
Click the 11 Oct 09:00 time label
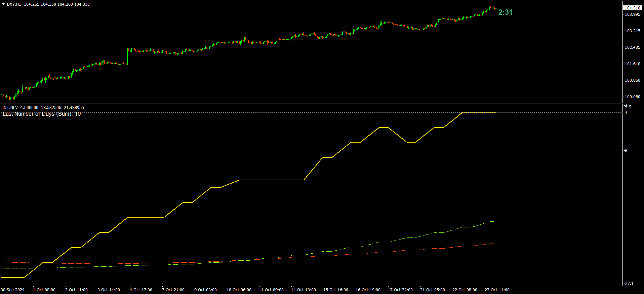pyautogui.click(x=271, y=290)
